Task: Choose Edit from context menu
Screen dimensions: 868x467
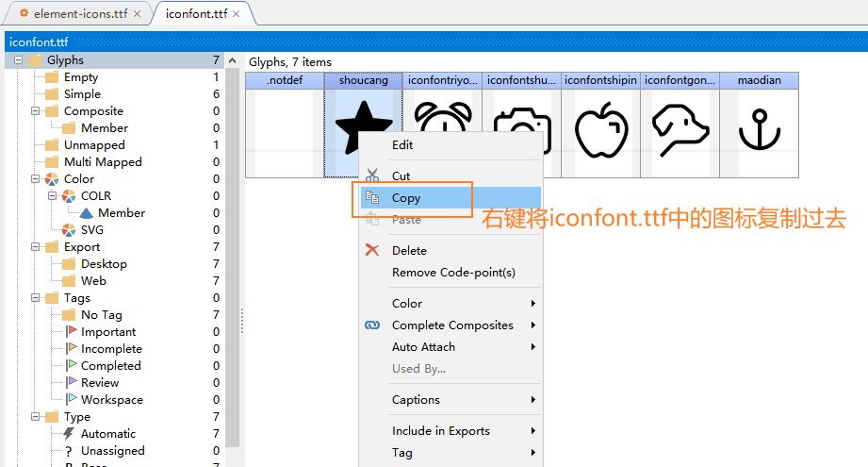Action: pyautogui.click(x=402, y=145)
